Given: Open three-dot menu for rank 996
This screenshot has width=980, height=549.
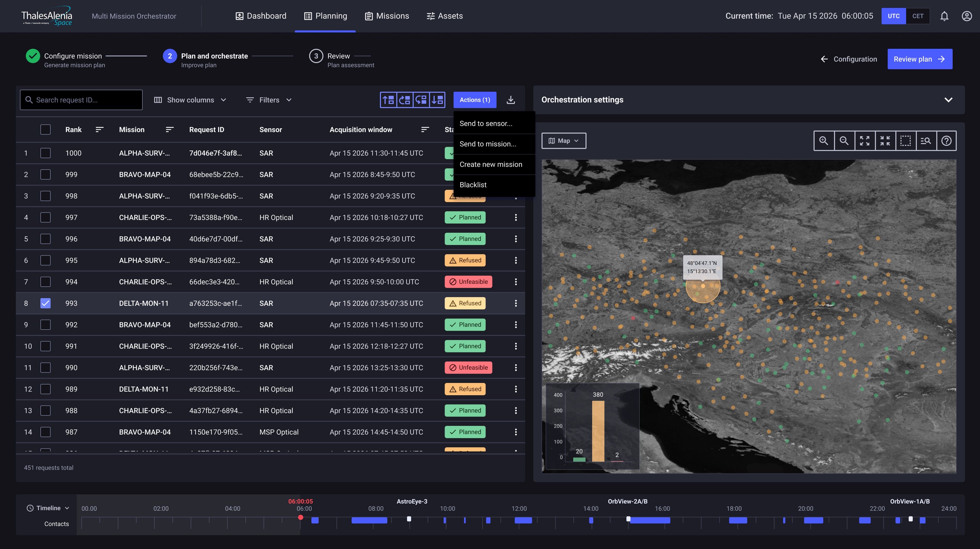Looking at the screenshot, I should tap(516, 239).
